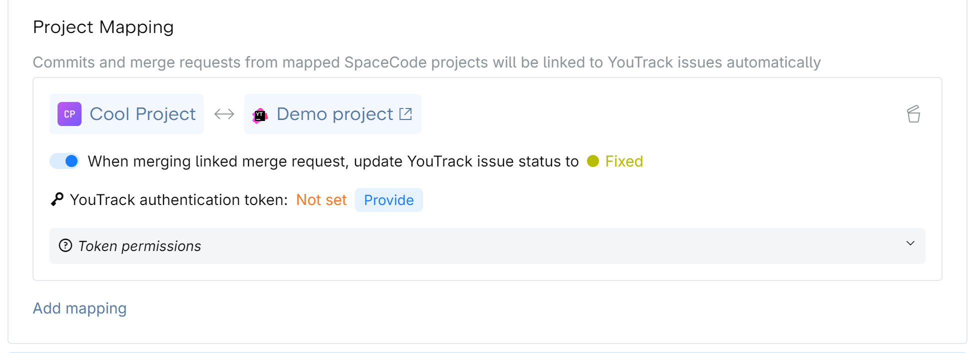
Task: Click the YouTrack logo next to Demo project
Action: click(x=260, y=114)
